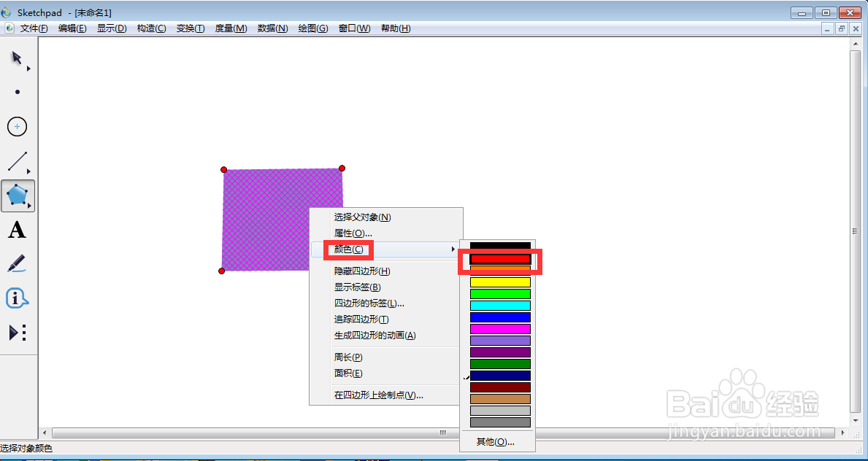
Task: Select the Text tool
Action: click(18, 229)
